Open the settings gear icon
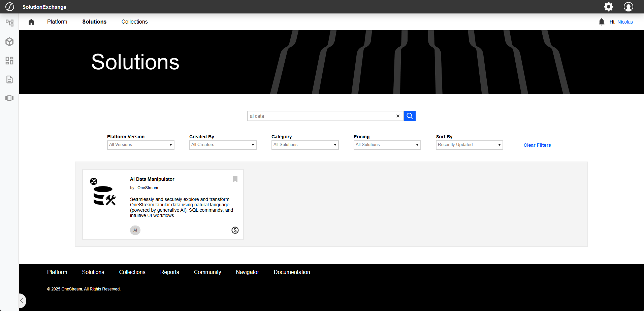644x311 pixels. pyautogui.click(x=608, y=7)
